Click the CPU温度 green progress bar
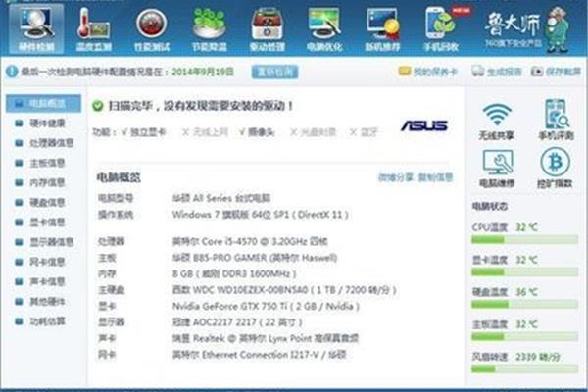This screenshot has width=588, height=392. pyautogui.click(x=524, y=240)
